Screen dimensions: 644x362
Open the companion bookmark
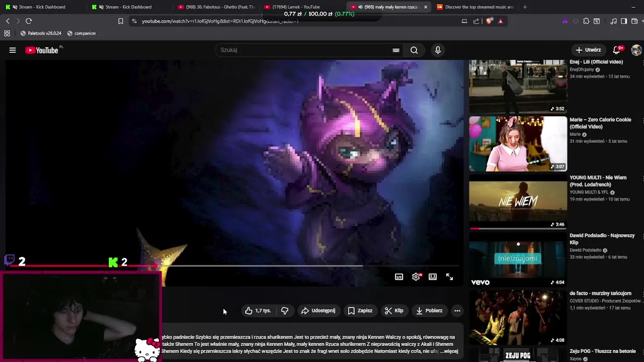(x=82, y=33)
